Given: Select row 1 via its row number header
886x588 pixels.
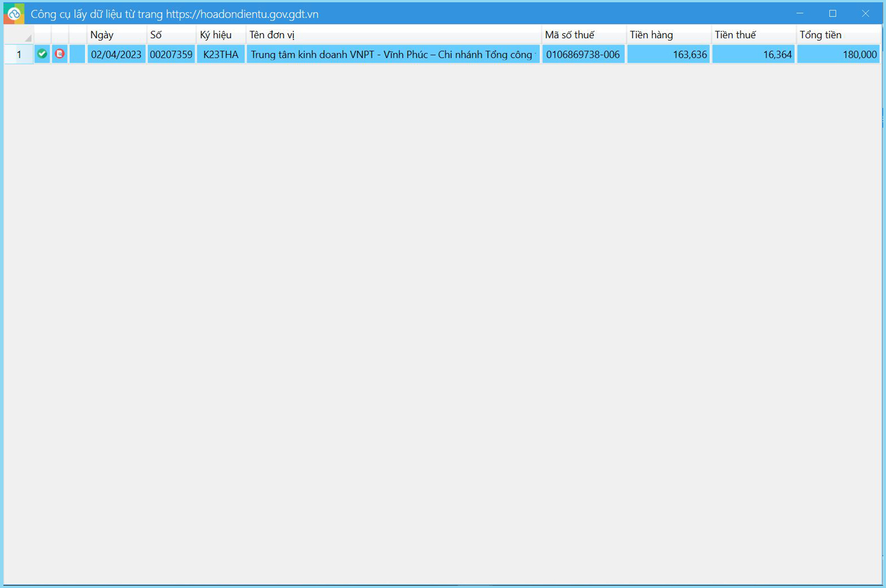Looking at the screenshot, I should pyautogui.click(x=19, y=55).
